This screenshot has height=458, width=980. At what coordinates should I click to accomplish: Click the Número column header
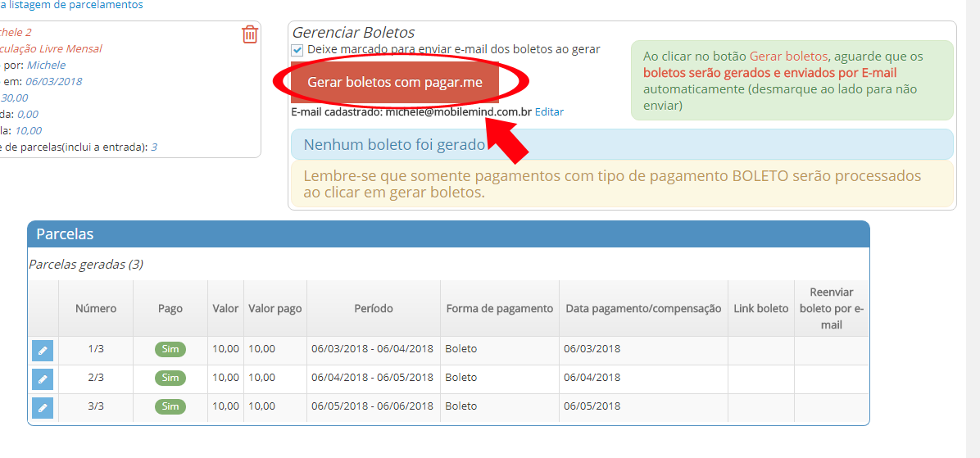(x=96, y=309)
